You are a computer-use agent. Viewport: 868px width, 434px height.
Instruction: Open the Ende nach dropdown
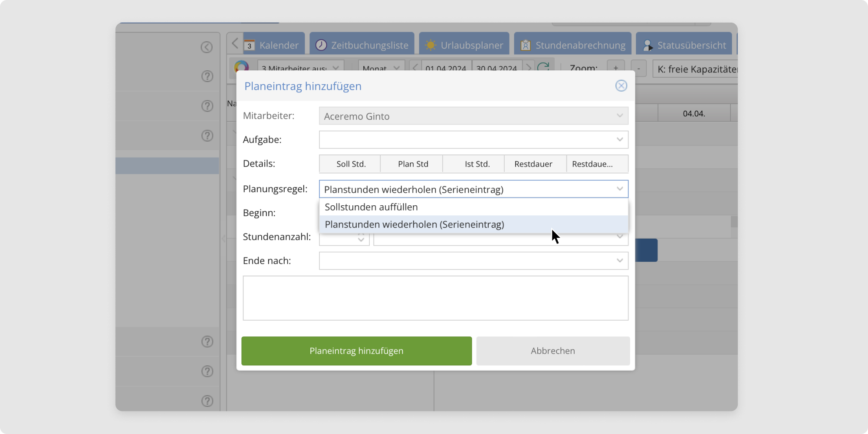pos(619,261)
